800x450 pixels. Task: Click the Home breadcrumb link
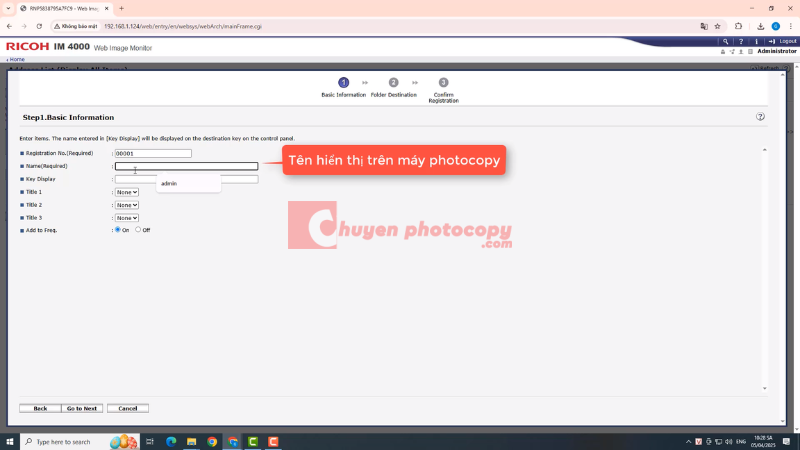click(16, 60)
